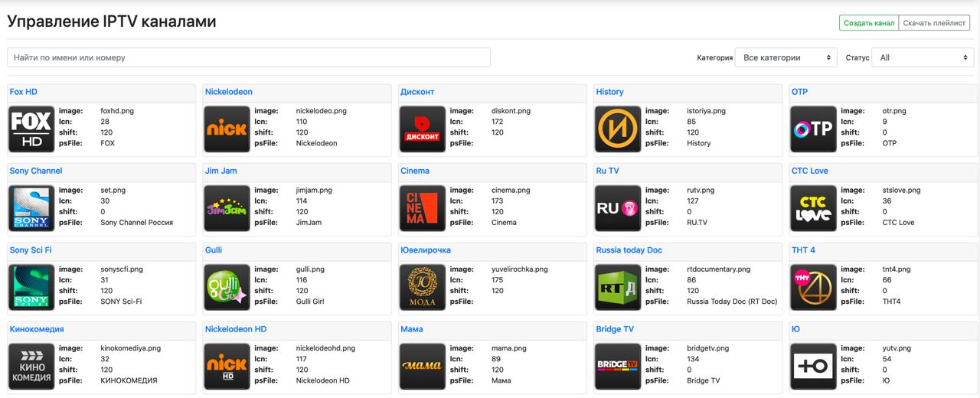Open the Ru TV title link
Screen dimensions: 980x398
click(x=608, y=171)
